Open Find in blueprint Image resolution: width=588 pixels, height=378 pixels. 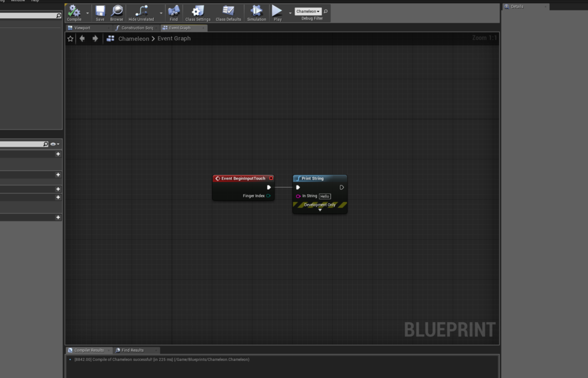coord(173,13)
